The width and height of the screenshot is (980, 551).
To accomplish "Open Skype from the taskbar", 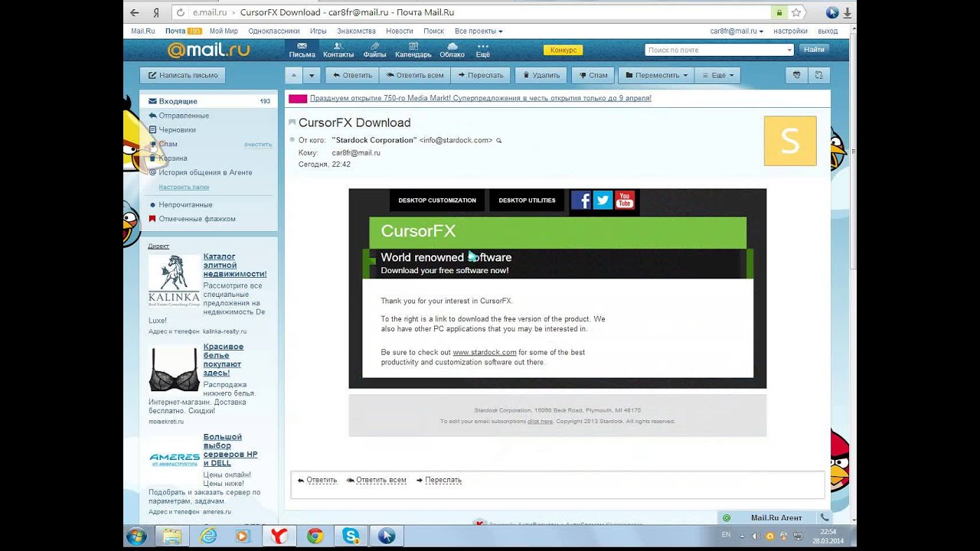I will 351,536.
